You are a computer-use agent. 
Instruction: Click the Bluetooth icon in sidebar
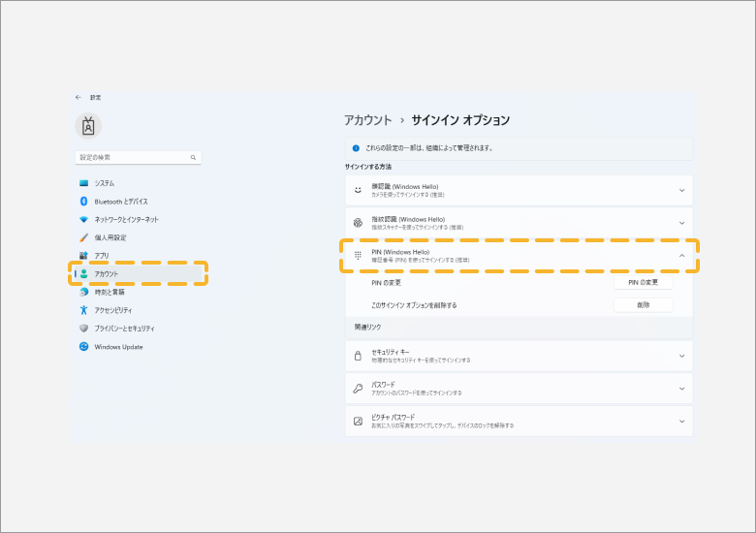pos(83,201)
